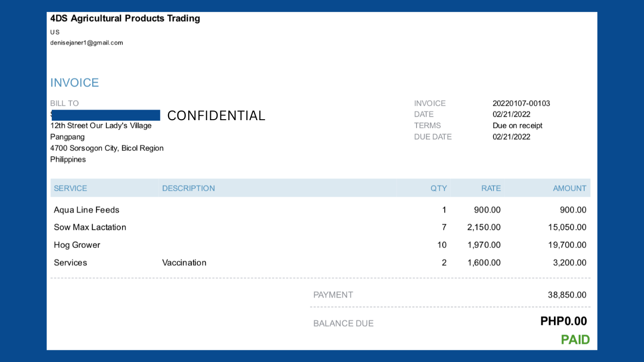Click the DUE DATE label
Image resolution: width=644 pixels, height=362 pixels.
point(433,137)
